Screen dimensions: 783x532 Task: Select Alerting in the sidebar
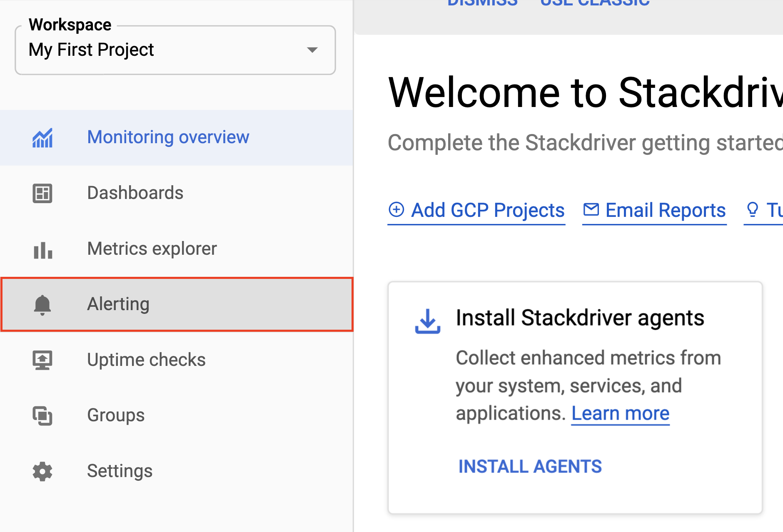pyautogui.click(x=177, y=304)
